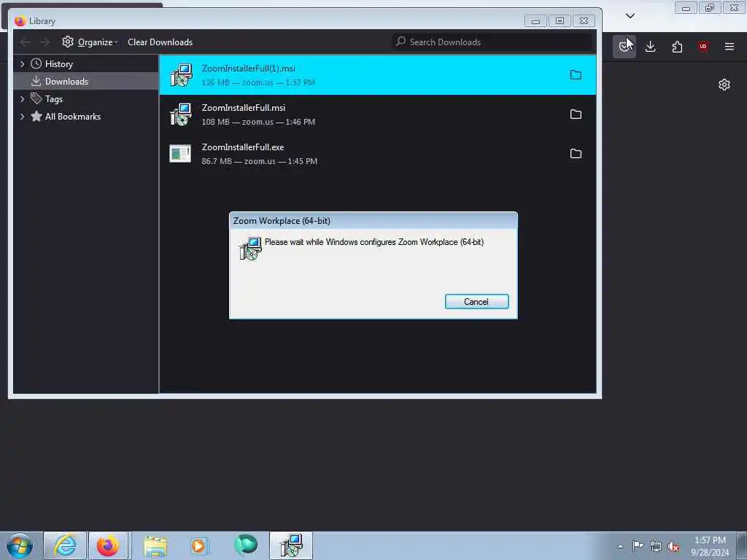
Task: Launch Windows Media Player from taskbar
Action: [x=199, y=545]
